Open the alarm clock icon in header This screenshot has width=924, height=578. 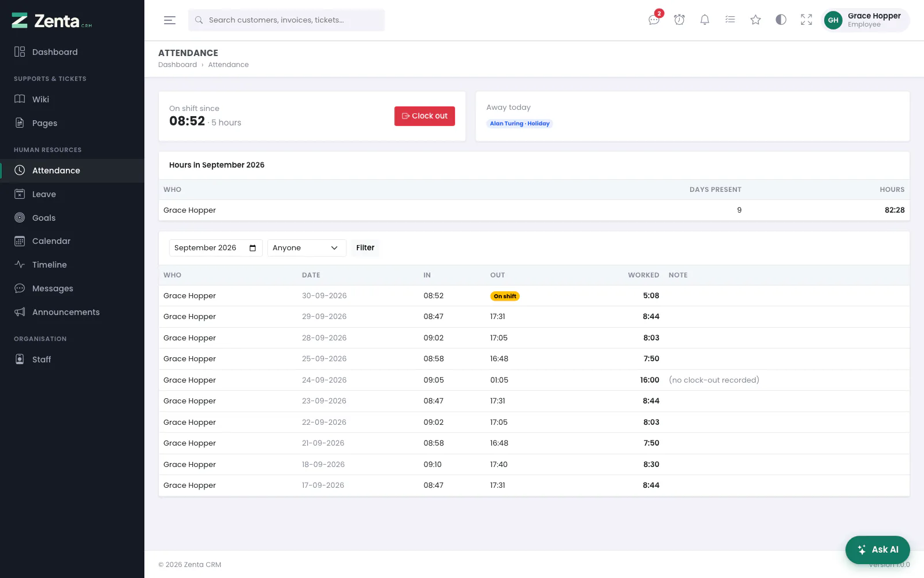point(680,20)
